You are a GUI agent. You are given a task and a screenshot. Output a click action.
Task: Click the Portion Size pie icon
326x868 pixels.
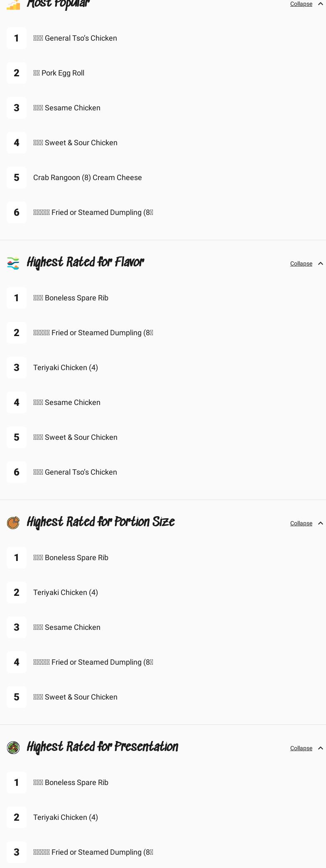pos(13,523)
